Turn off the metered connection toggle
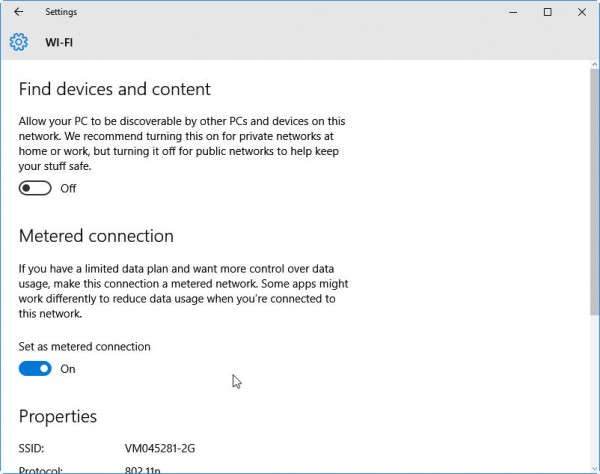 pos(35,369)
